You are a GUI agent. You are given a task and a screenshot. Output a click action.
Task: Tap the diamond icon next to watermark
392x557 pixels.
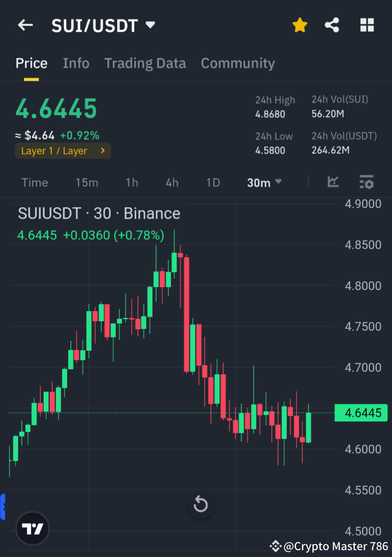click(x=275, y=547)
